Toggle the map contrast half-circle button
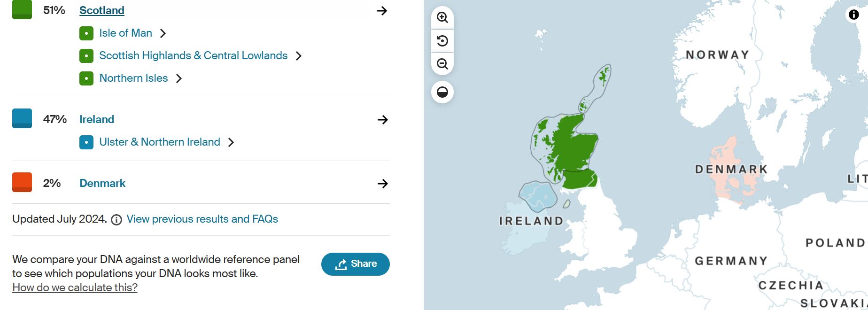Viewport: 868px width, 310px height. [442, 92]
